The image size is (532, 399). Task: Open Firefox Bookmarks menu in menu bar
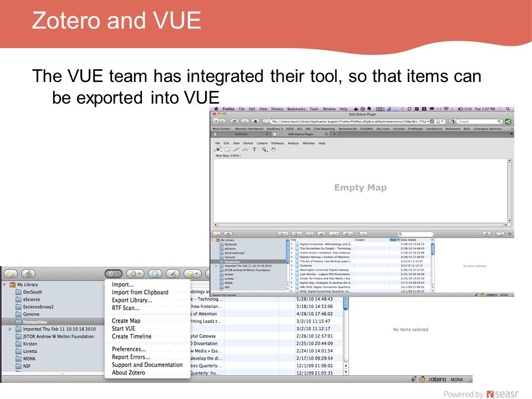(296, 109)
